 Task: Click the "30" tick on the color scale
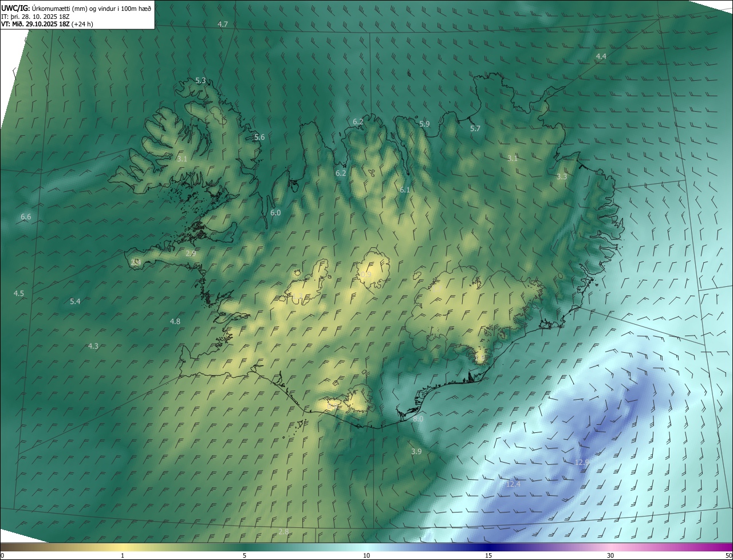[x=610, y=555]
